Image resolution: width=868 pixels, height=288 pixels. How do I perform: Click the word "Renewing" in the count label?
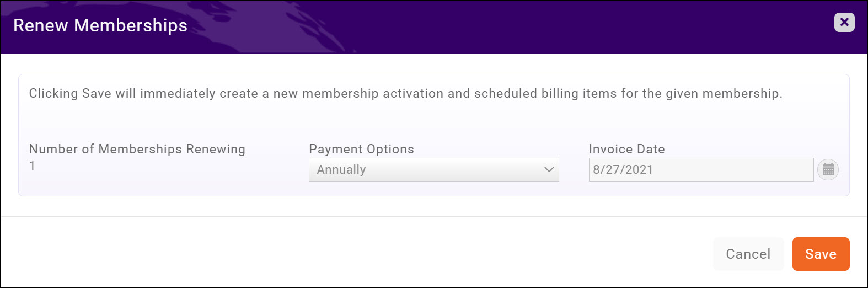(216, 149)
